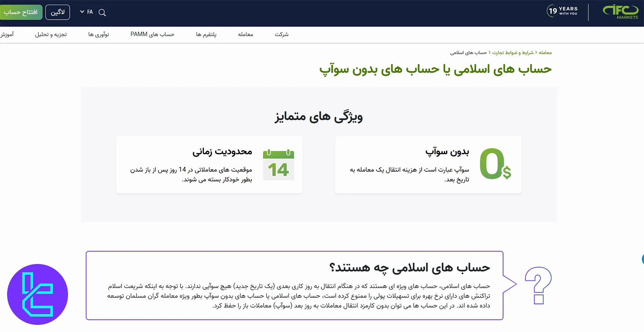Open the تجزیه و تحلیل section

pyautogui.click(x=51, y=34)
